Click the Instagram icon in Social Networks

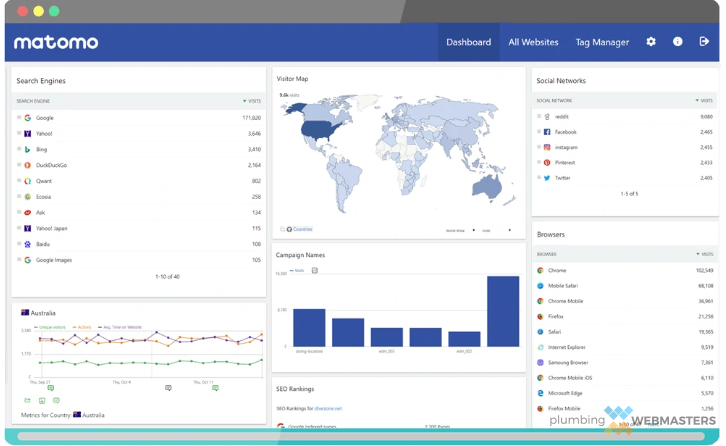[547, 147]
